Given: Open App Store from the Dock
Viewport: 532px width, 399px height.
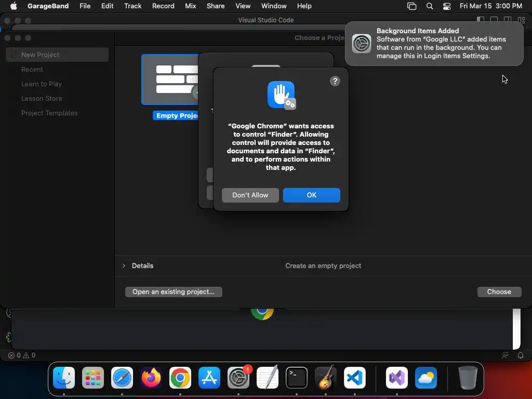Looking at the screenshot, I should 209,378.
